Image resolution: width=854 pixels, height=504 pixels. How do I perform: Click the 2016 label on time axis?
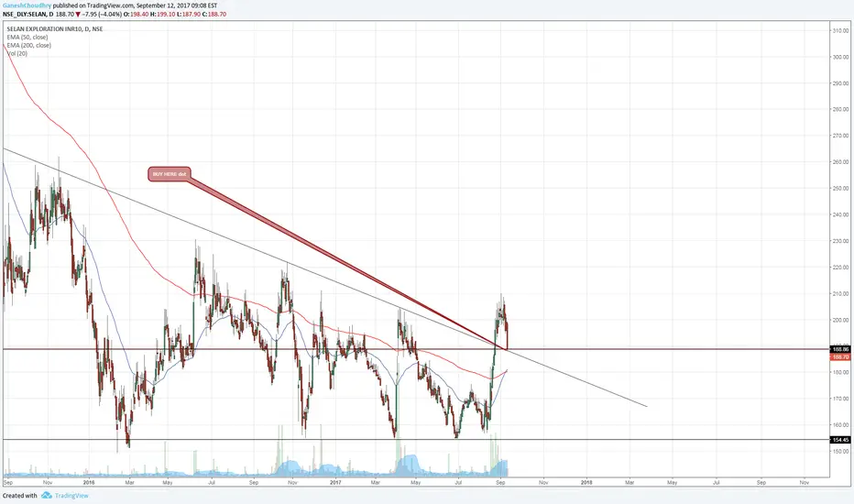coord(89,482)
